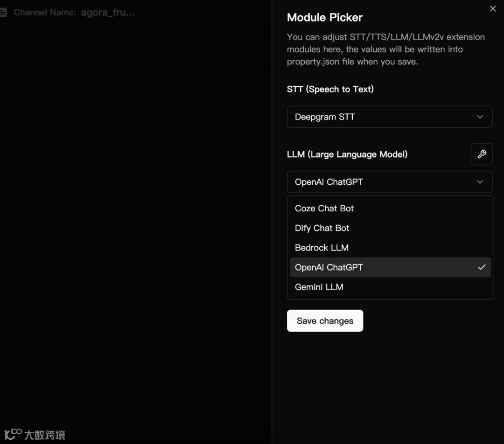Close the Module Picker panel
504x444 pixels.
point(492,9)
